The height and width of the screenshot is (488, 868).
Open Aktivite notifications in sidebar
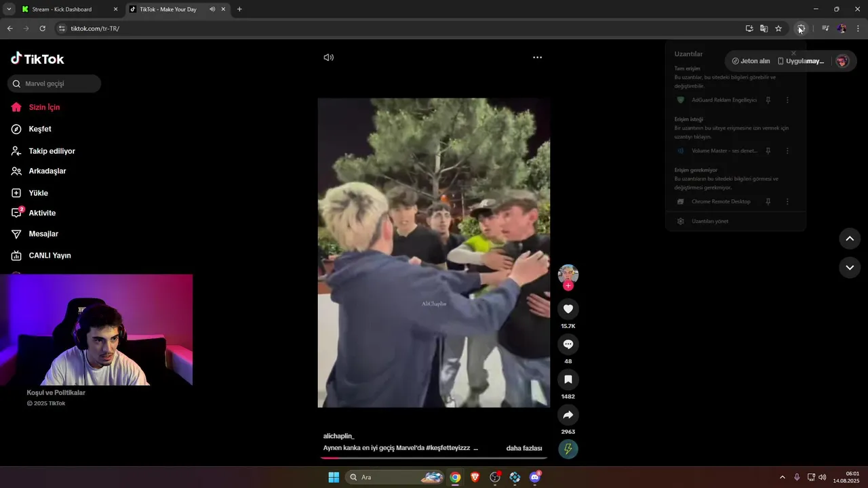33,213
